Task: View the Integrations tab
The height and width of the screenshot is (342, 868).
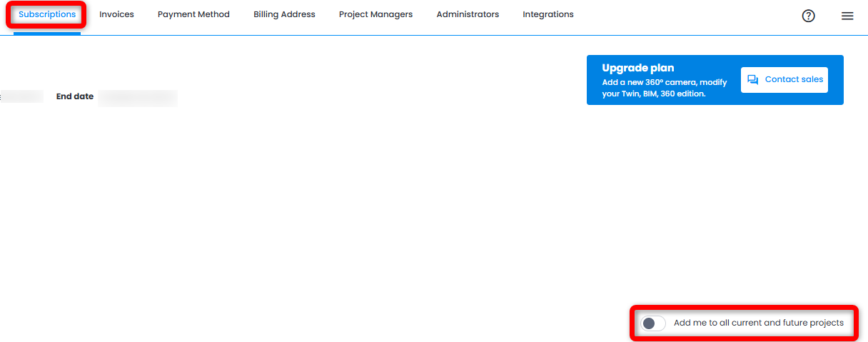Action: pyautogui.click(x=547, y=14)
